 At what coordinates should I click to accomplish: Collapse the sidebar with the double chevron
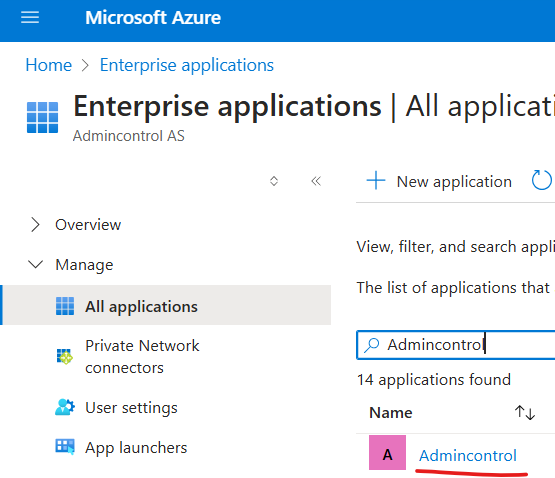316,181
